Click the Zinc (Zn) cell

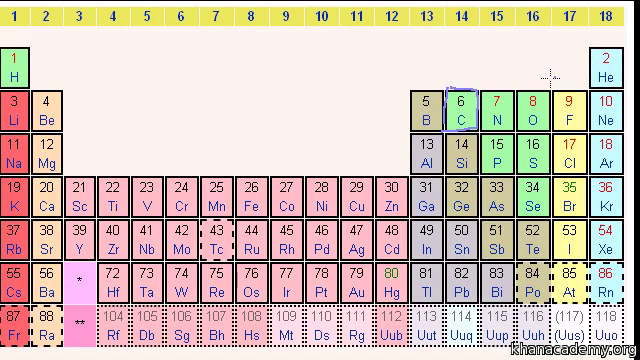click(x=392, y=197)
